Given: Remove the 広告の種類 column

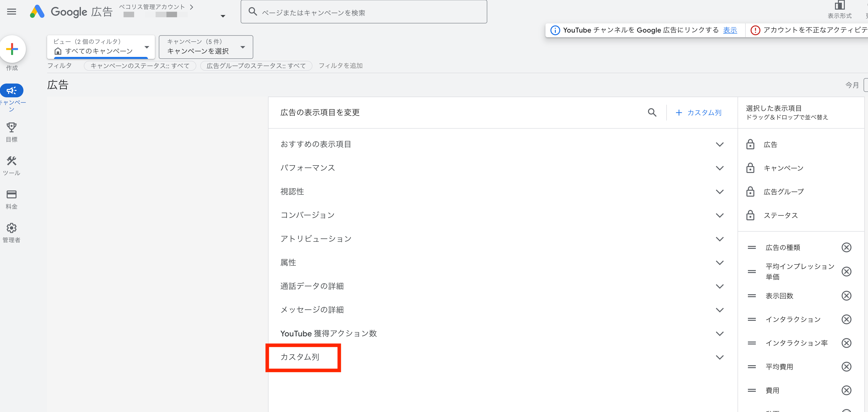Looking at the screenshot, I should point(846,247).
